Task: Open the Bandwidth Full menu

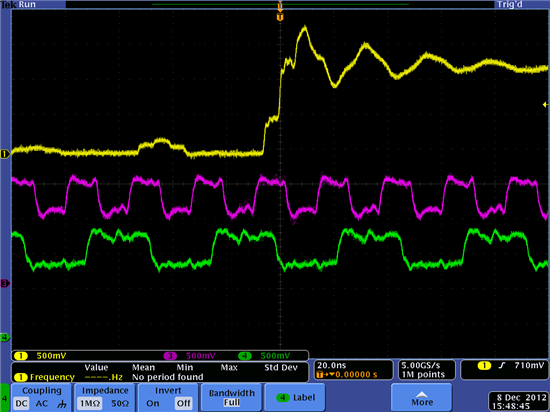Action: pyautogui.click(x=232, y=397)
